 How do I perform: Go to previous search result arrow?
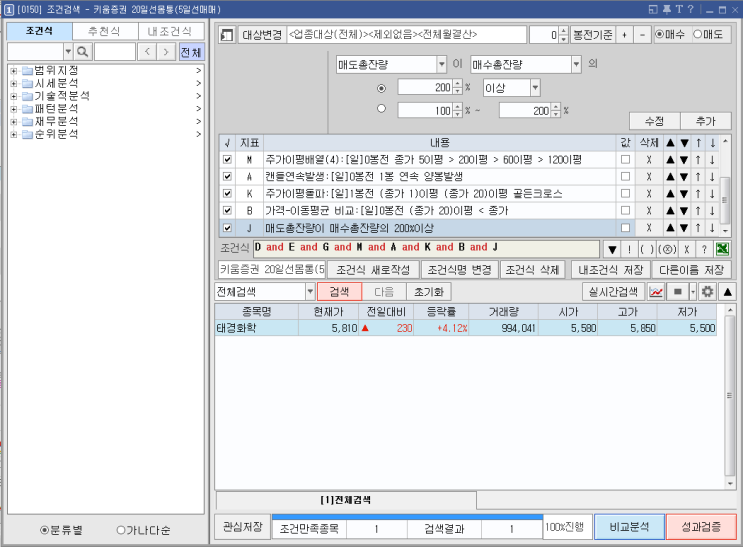point(147,52)
